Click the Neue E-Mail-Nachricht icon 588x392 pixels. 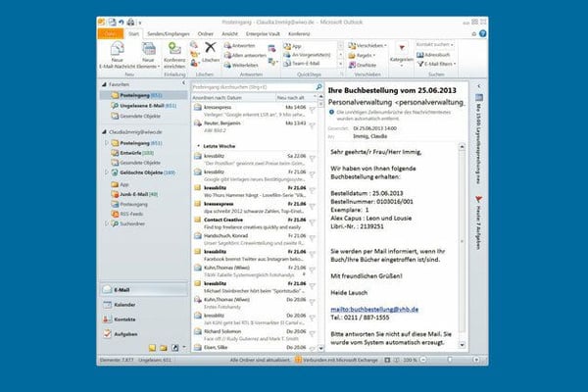tap(114, 48)
